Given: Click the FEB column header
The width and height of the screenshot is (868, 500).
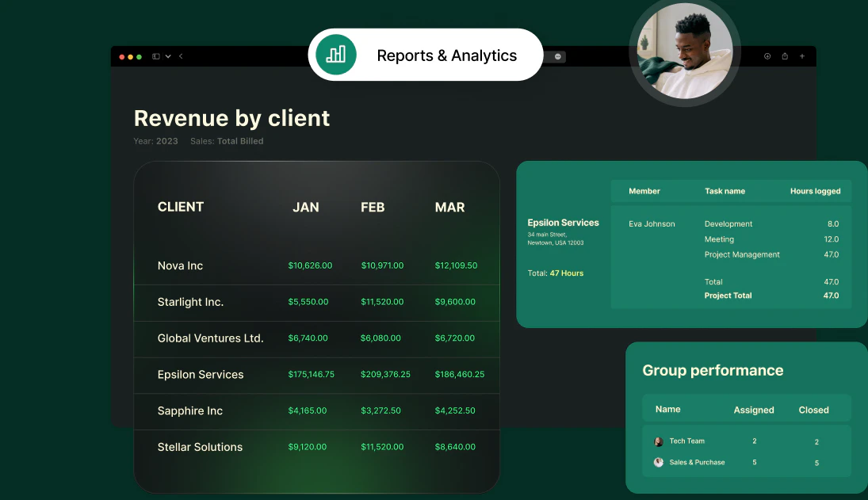Looking at the screenshot, I should (373, 208).
